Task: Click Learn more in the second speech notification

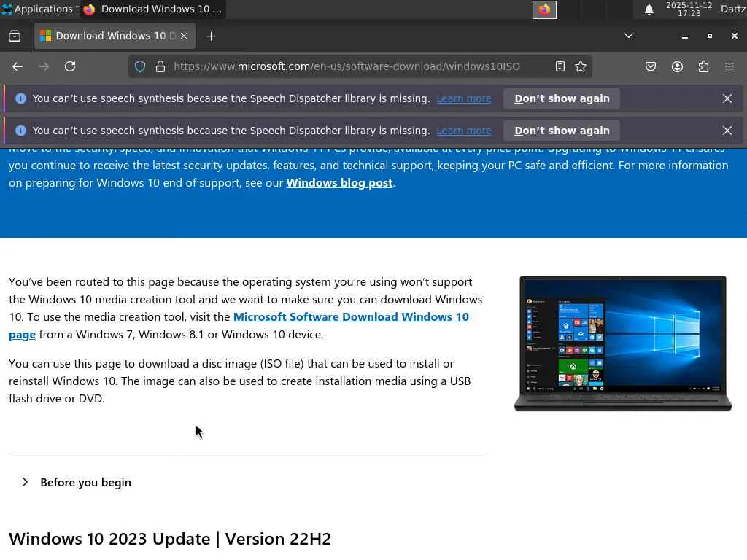Action: click(x=464, y=131)
